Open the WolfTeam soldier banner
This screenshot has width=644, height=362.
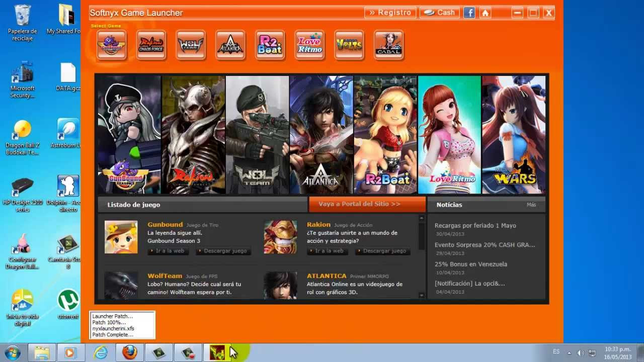[x=257, y=134]
